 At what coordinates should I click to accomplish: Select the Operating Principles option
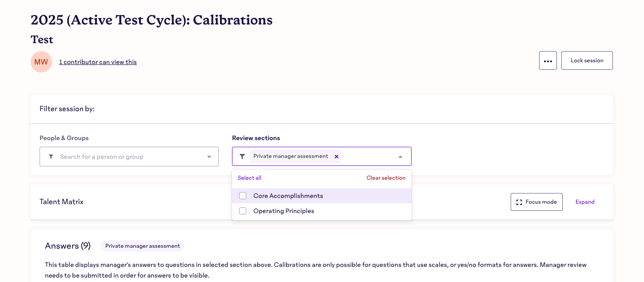tap(284, 211)
